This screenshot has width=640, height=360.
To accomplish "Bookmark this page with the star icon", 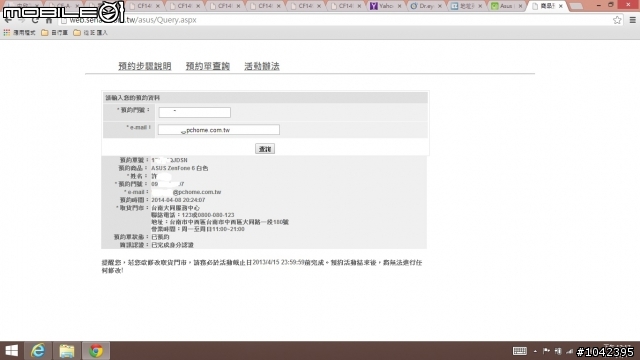I will coord(617,20).
